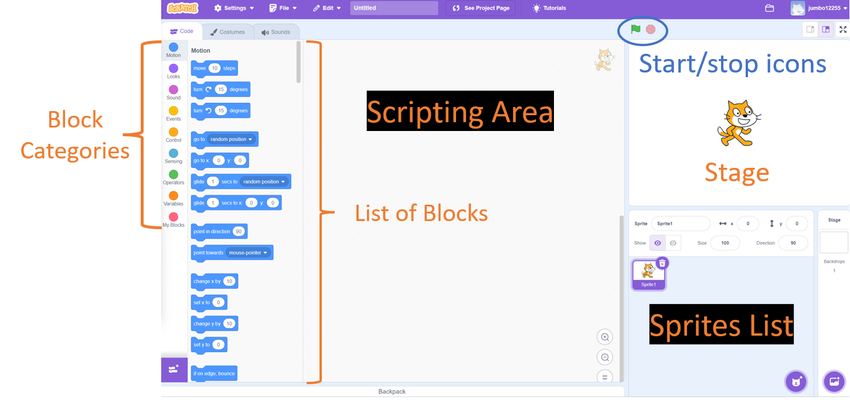850x400 pixels.
Task: Open the Settings menu
Action: 234,8
